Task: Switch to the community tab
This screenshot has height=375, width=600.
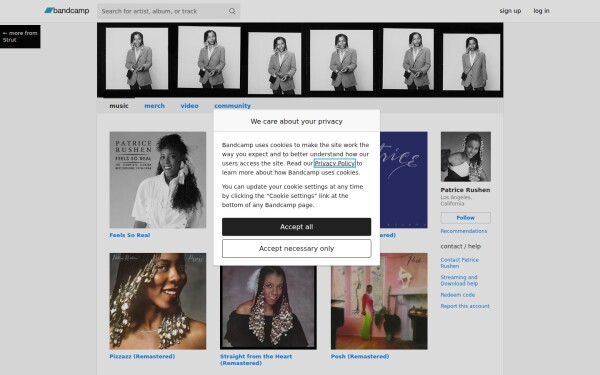Action: pos(232,106)
